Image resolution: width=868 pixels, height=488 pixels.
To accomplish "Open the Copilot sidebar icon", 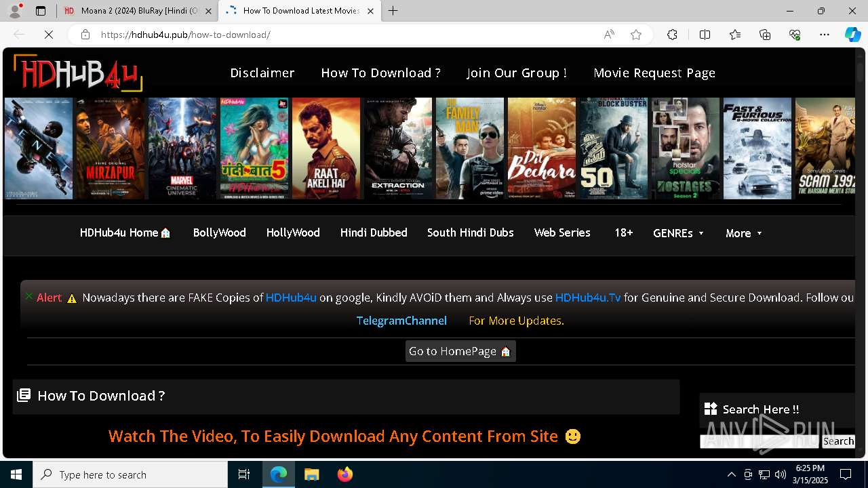I will coord(852,35).
